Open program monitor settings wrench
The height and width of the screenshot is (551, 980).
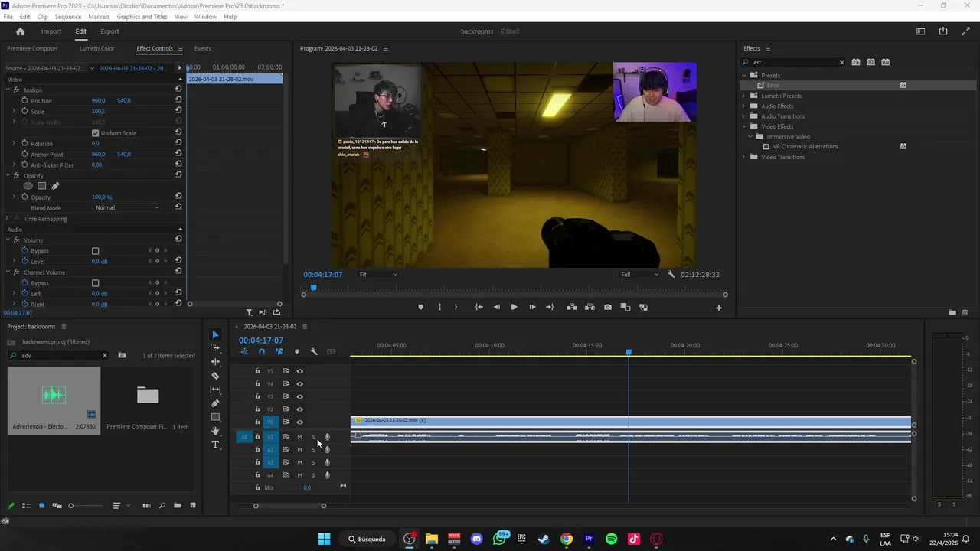671,274
